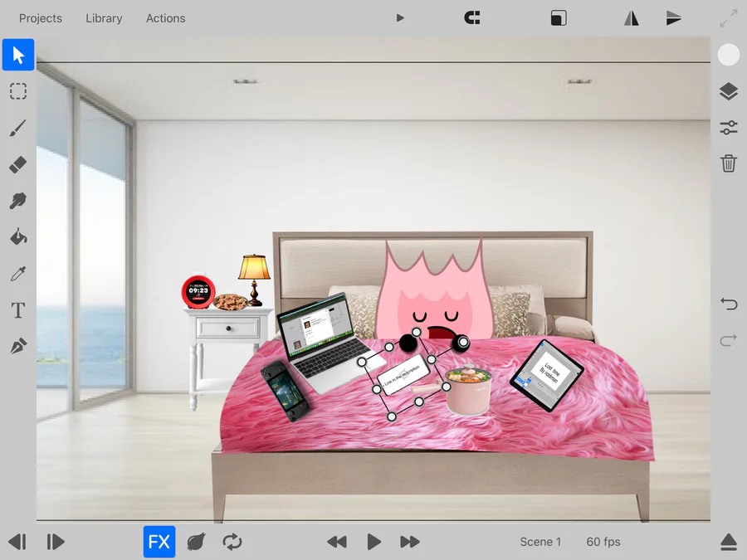Toggle the FX button
Screen dimensions: 747x560
159,542
